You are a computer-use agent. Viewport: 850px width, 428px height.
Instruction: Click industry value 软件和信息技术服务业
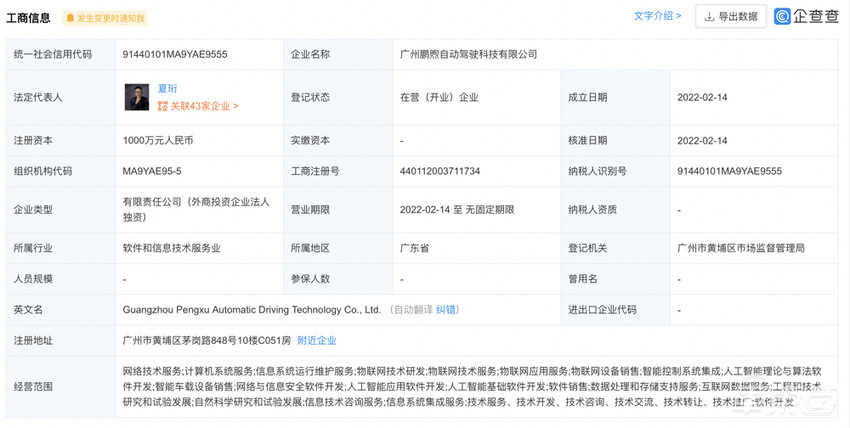(x=171, y=248)
